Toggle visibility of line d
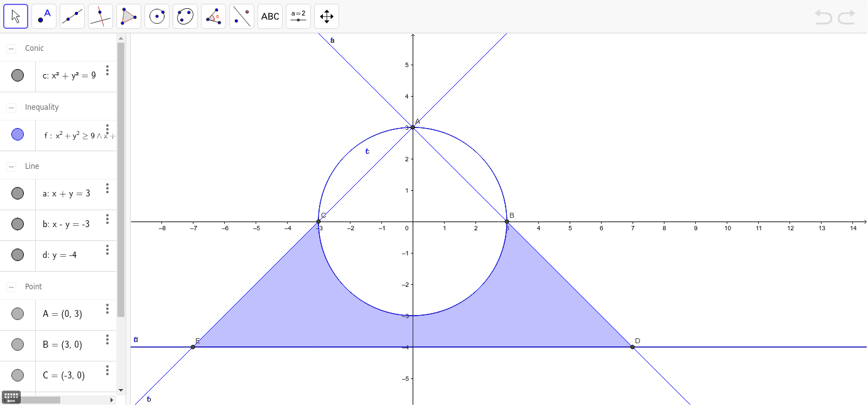The image size is (868, 406). [x=18, y=255]
